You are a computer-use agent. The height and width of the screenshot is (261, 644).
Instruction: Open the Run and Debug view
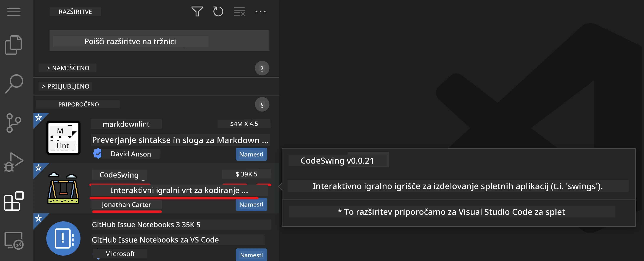13,162
